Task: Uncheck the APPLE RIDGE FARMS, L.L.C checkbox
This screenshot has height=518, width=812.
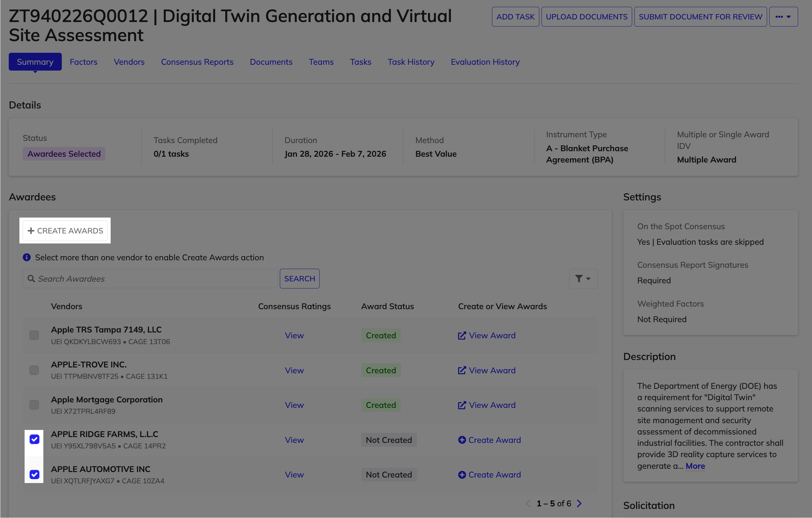Action: 34,439
